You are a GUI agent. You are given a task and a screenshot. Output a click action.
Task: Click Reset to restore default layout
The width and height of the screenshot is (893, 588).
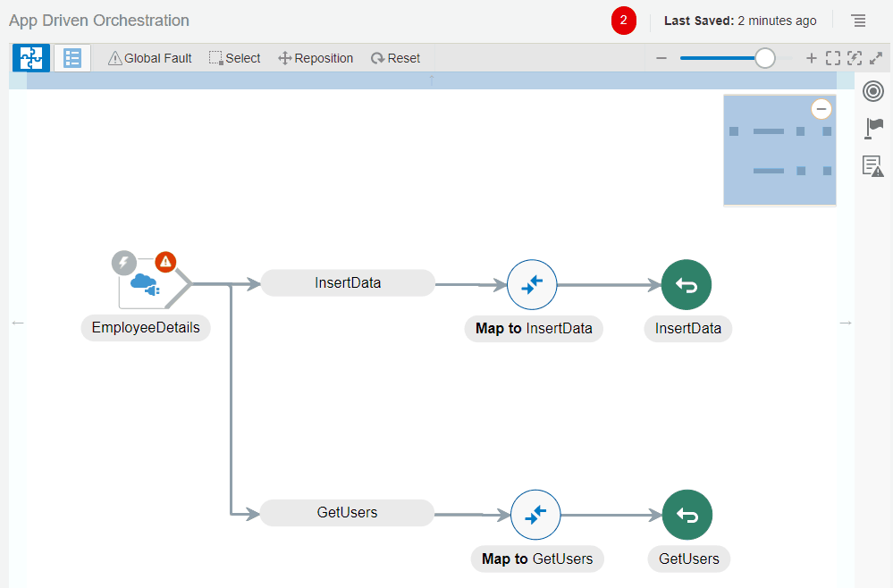tap(395, 57)
